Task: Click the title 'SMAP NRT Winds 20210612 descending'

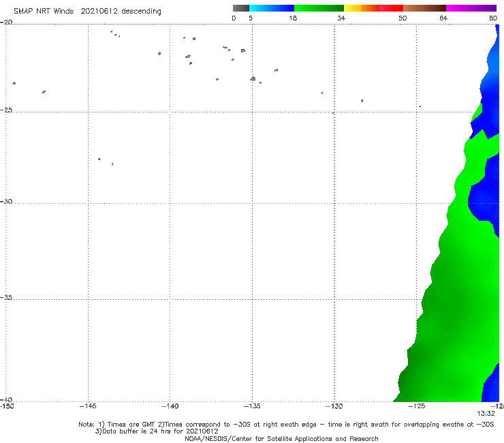Action: tap(87, 11)
